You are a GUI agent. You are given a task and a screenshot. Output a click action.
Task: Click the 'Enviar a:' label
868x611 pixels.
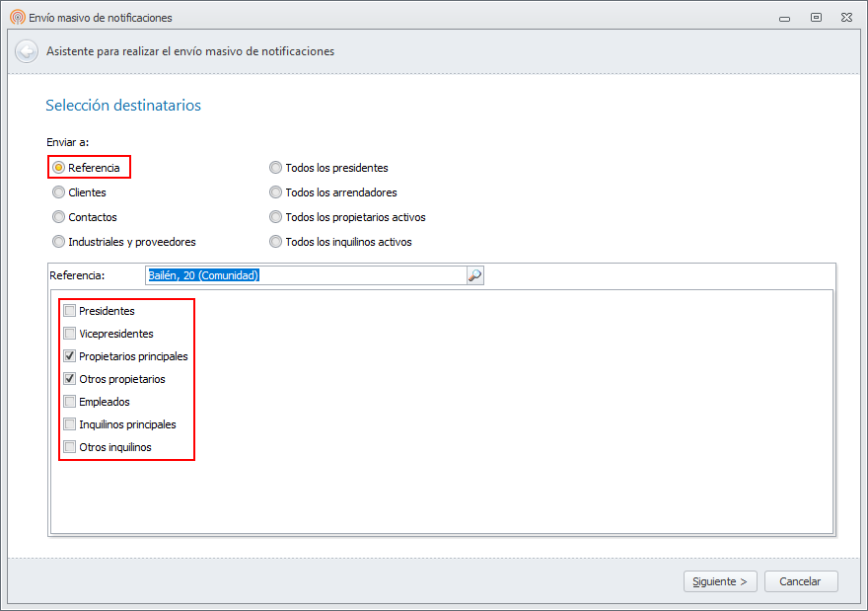click(x=67, y=142)
